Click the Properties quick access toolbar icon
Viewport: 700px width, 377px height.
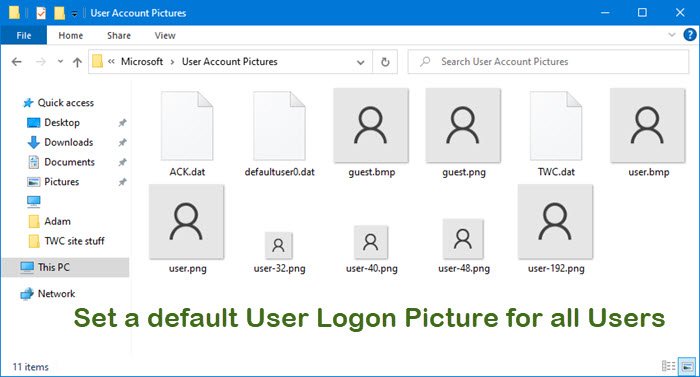pos(41,13)
